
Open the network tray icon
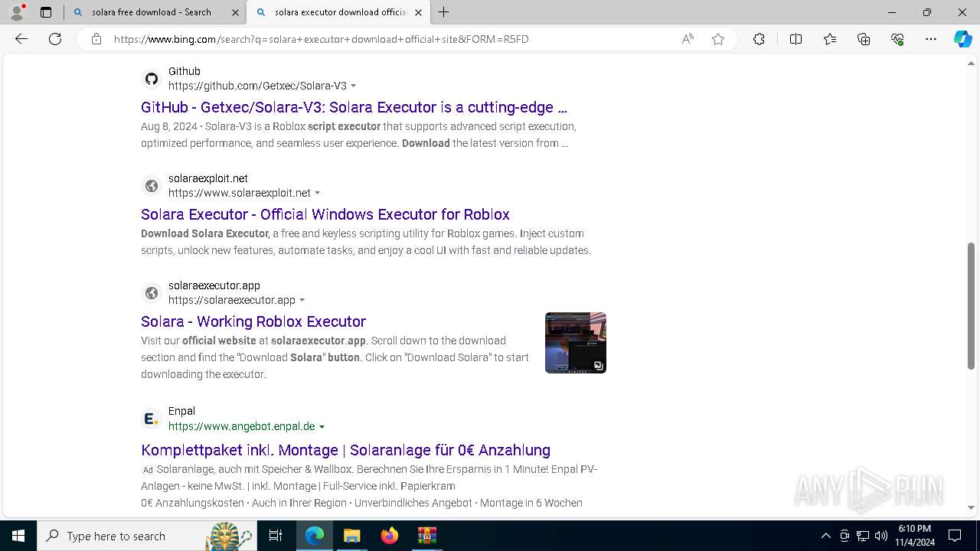(863, 536)
